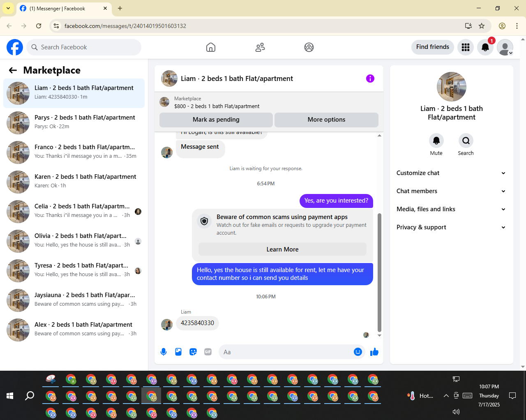The height and width of the screenshot is (420, 526).
Task: Open the Parys conversation
Action: tap(74, 123)
